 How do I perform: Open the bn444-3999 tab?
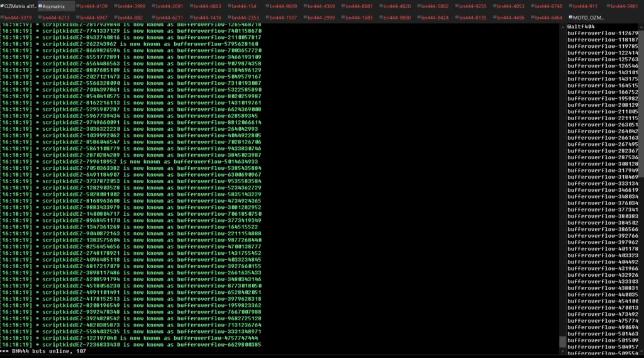(x=130, y=6)
